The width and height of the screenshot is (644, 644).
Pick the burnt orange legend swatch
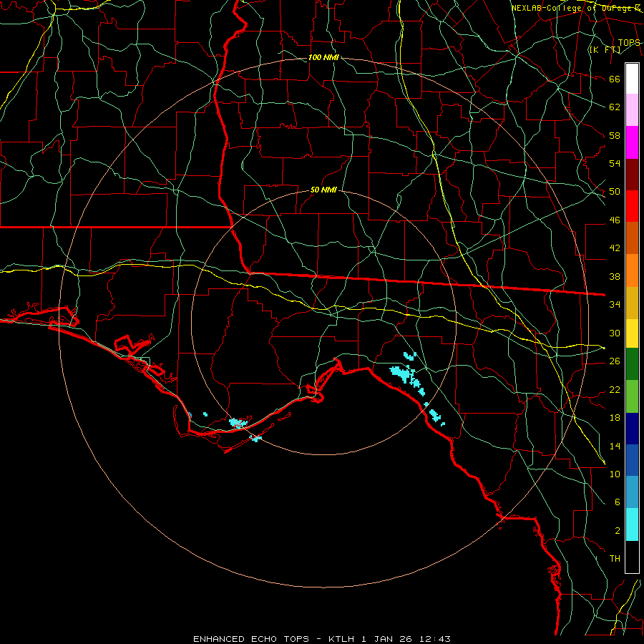tap(632, 238)
